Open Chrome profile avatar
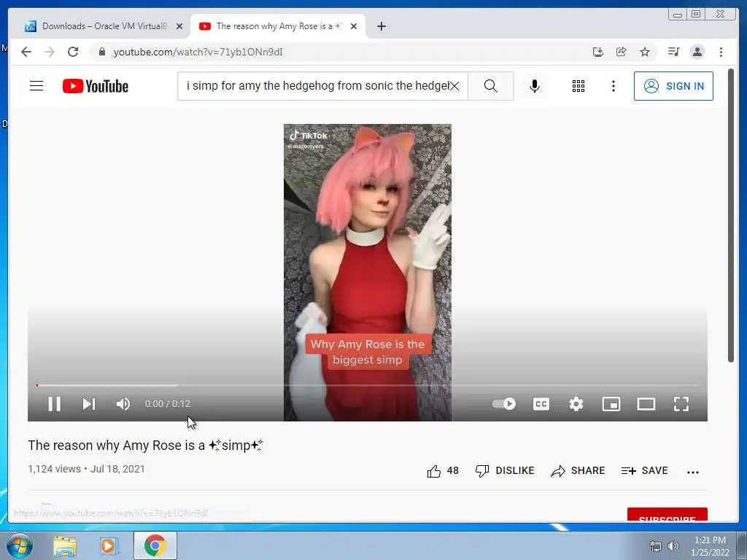 697,52
